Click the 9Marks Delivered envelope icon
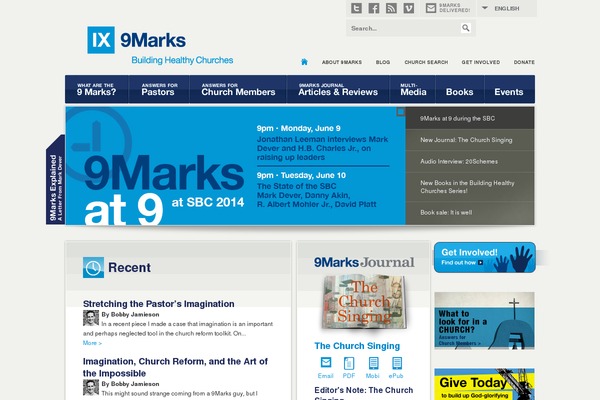The height and width of the screenshot is (400, 600). tap(431, 8)
